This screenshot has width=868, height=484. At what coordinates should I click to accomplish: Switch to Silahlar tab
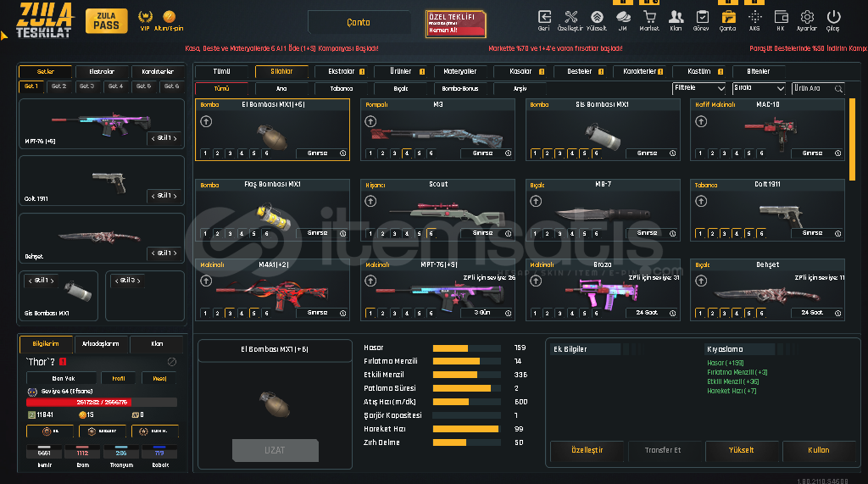click(x=281, y=71)
